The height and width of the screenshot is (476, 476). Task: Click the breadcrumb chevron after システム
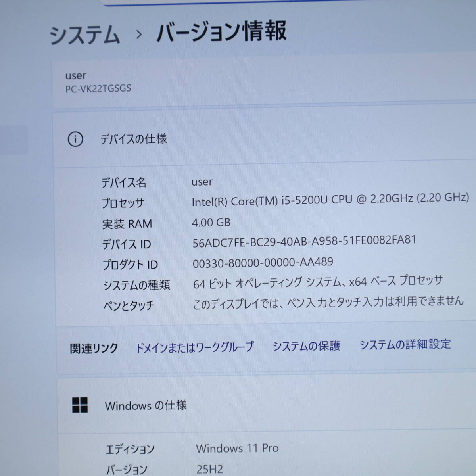(138, 35)
